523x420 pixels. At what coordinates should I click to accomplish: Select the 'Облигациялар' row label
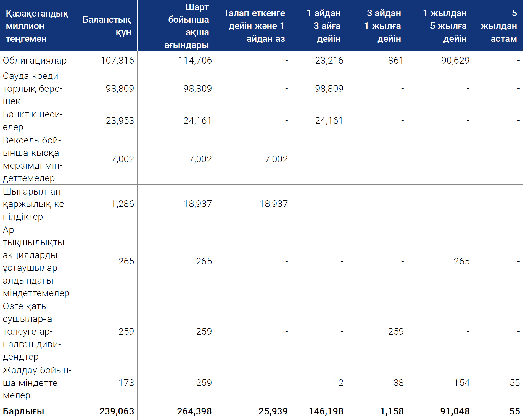(35, 60)
